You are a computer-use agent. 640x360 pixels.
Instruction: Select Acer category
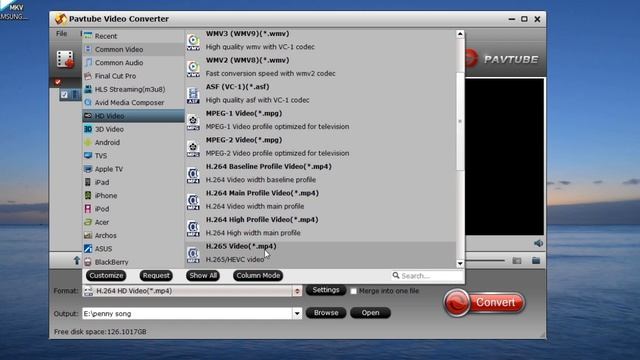133,222
